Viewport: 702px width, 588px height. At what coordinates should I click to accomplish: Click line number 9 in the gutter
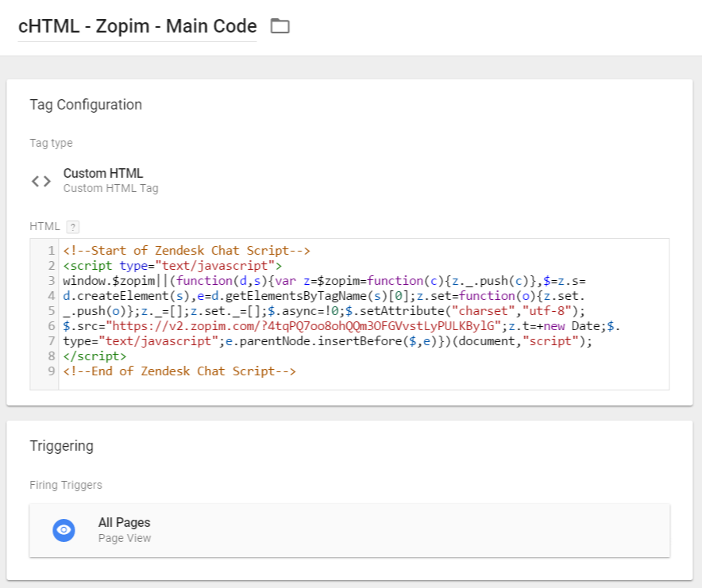pos(52,371)
